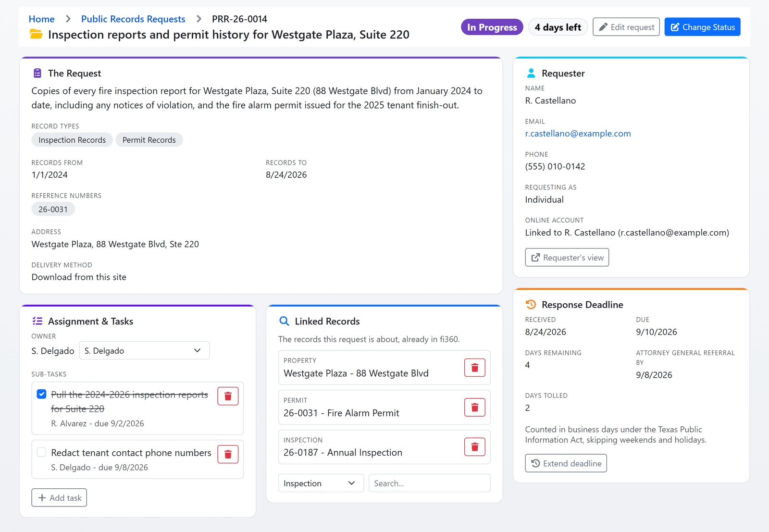The image size is (769, 532).
Task: Click the Response Deadline clock icon
Action: (531, 304)
